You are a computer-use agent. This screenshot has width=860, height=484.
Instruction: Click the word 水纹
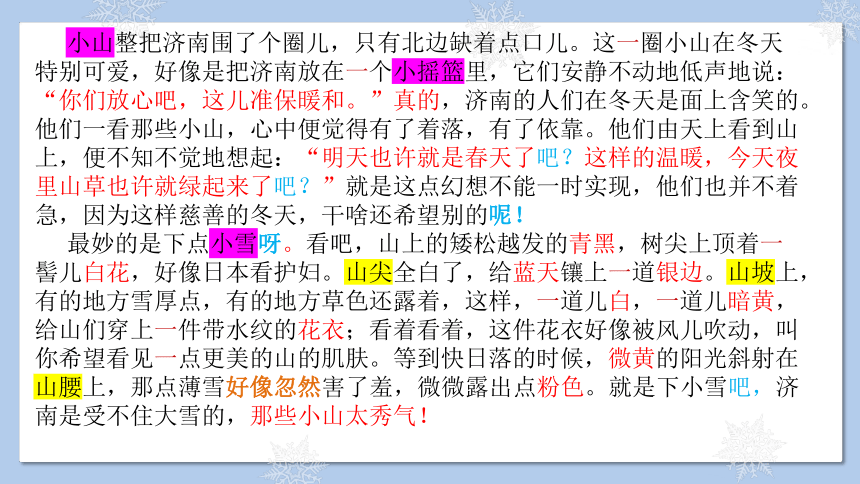click(x=249, y=330)
